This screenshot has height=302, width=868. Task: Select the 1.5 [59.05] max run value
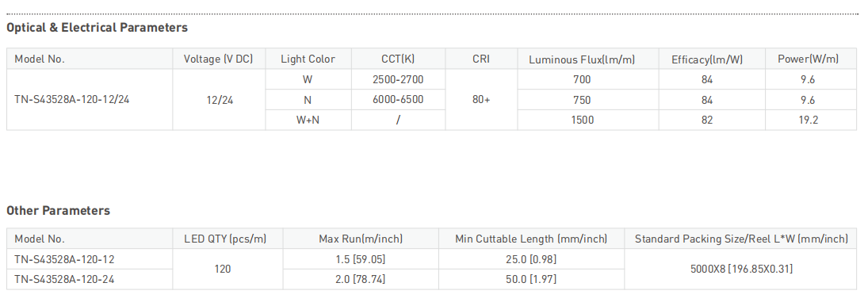[361, 259]
